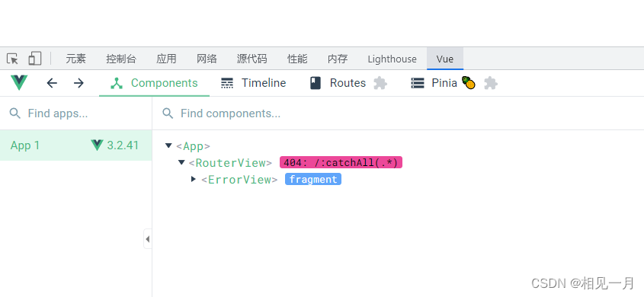Click the Find components search field
Viewport: 644px width, 297px height.
tap(398, 113)
